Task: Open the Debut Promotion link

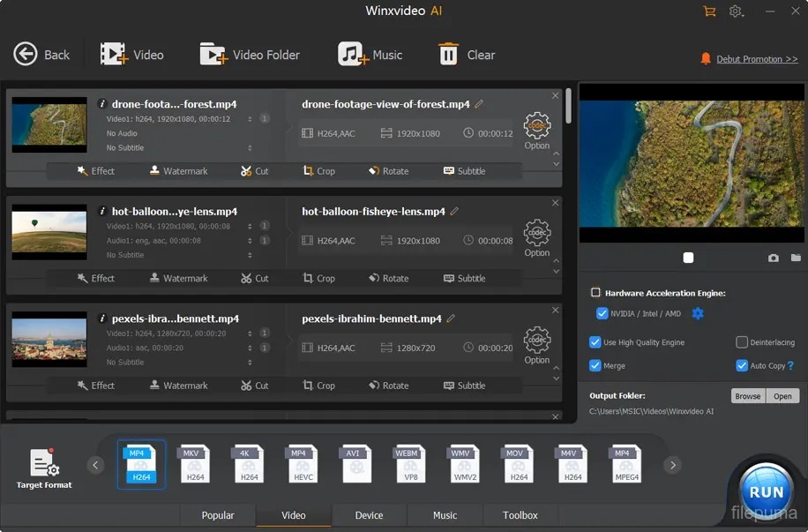Action: tap(756, 59)
